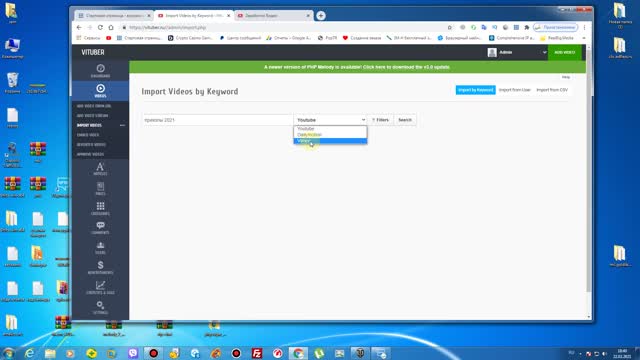Choose Dailymotion in the source list
The image size is (640, 360).
coord(330,135)
